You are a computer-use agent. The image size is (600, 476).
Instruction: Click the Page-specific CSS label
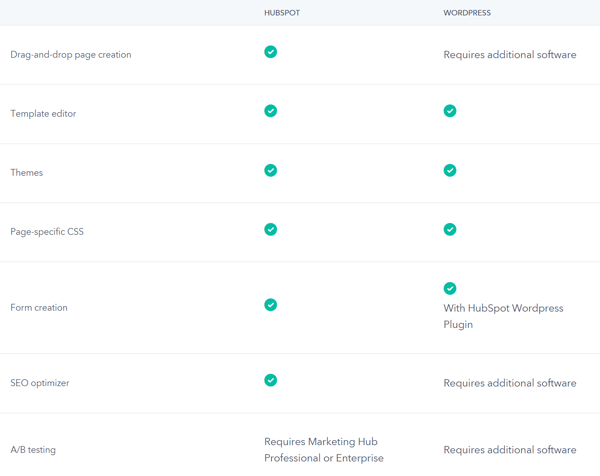[x=47, y=231]
